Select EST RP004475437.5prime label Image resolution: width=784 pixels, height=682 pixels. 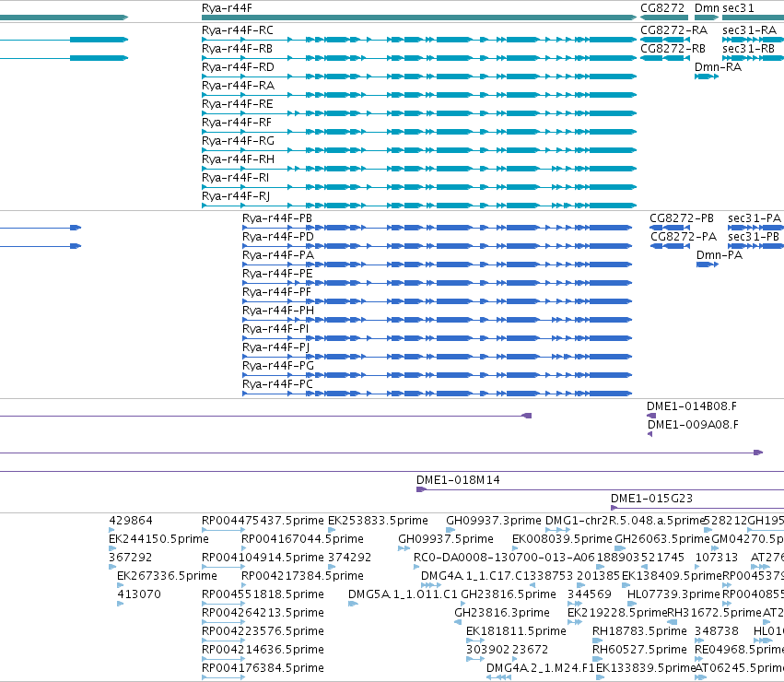tap(263, 521)
